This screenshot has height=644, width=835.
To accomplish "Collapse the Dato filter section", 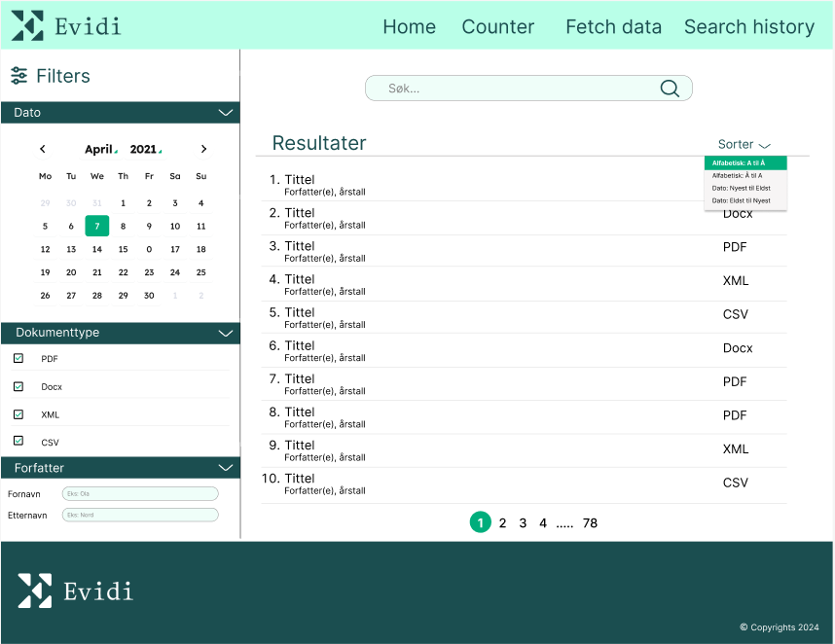I will (x=226, y=113).
